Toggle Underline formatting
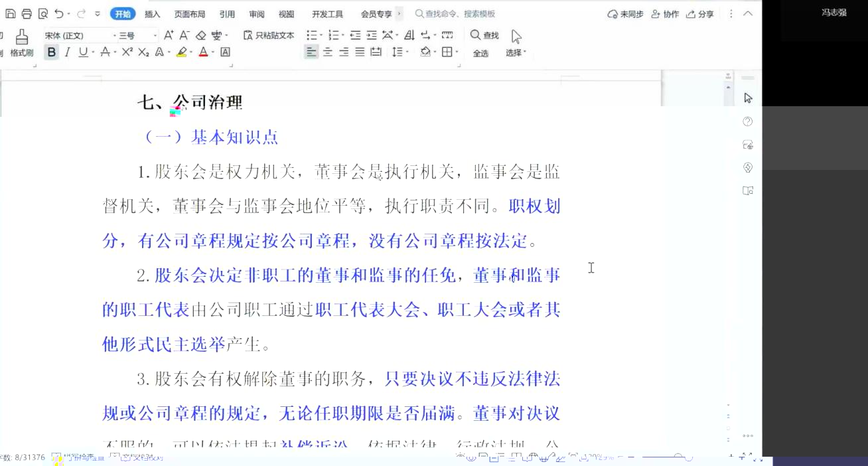The height and width of the screenshot is (466, 868). (83, 52)
